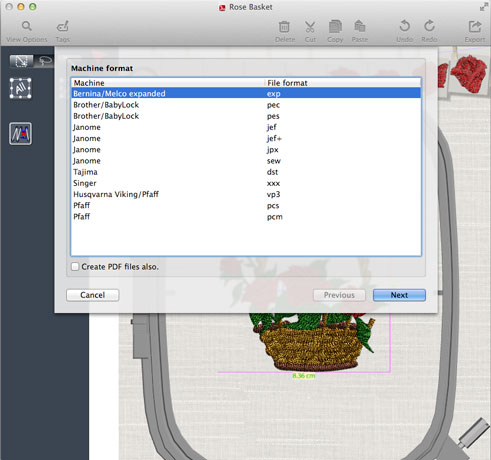Click the Cancel button

[93, 295]
